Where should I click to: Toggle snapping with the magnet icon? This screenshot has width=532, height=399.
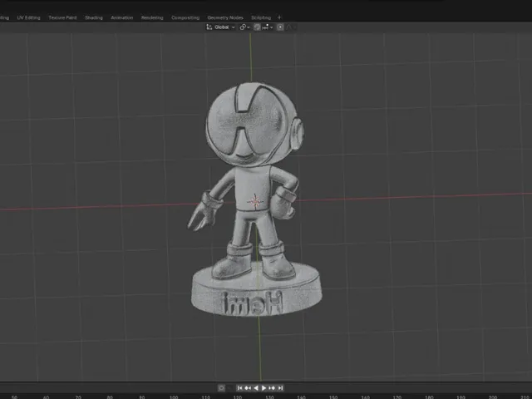[257, 27]
